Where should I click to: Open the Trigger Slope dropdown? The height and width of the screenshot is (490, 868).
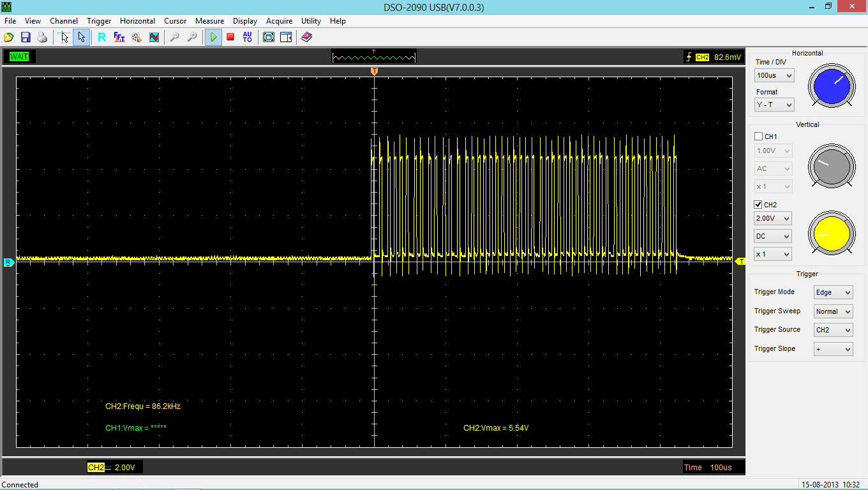833,349
